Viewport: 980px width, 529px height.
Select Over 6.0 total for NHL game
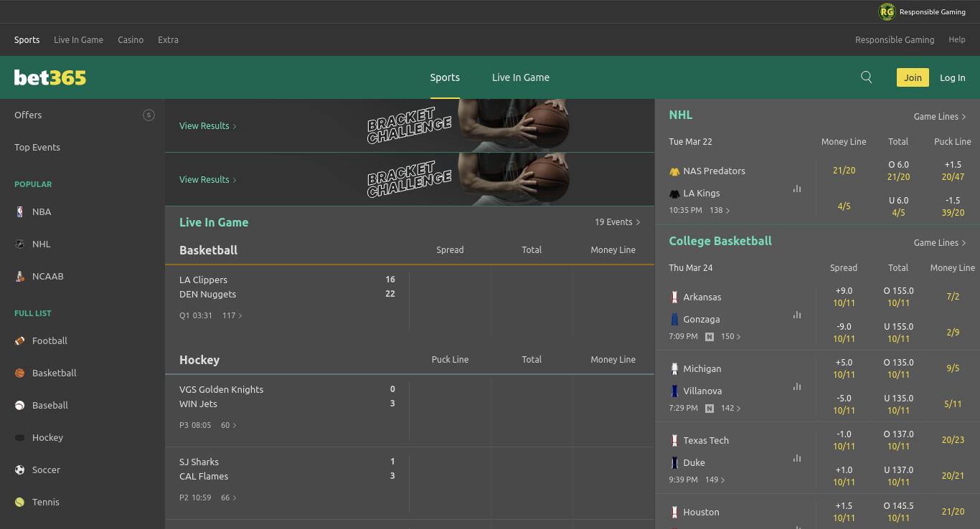tap(898, 171)
